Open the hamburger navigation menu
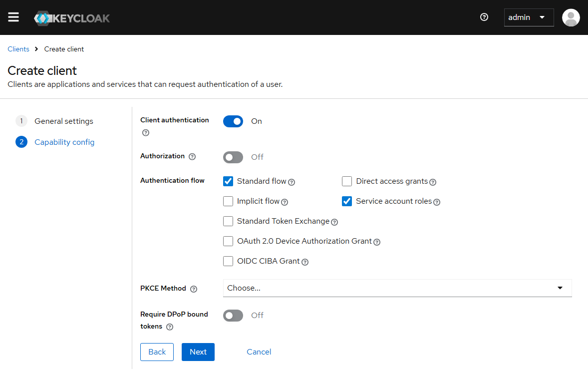The image size is (588, 371). [13, 17]
